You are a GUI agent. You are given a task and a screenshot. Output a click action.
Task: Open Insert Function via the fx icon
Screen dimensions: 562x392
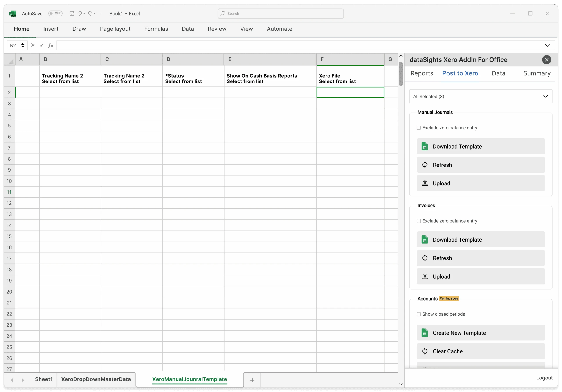(50, 45)
